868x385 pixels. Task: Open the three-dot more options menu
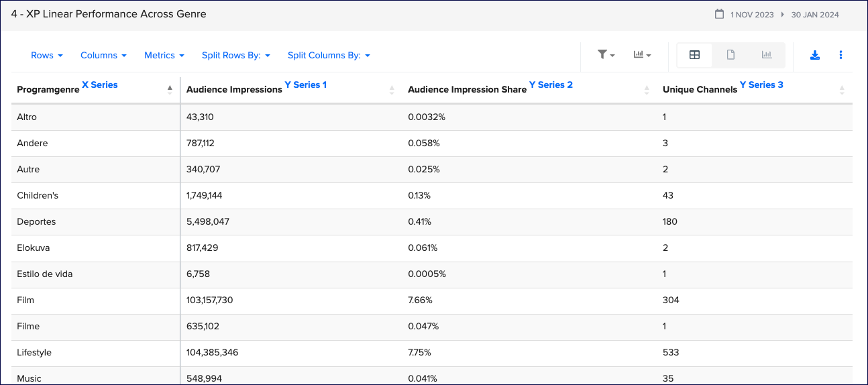840,55
